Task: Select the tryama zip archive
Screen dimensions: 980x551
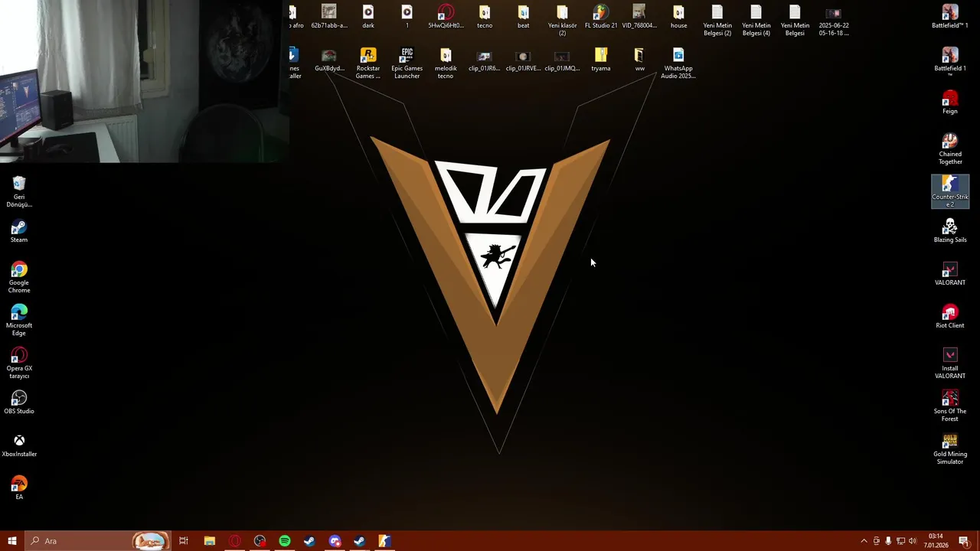Action: [601, 60]
